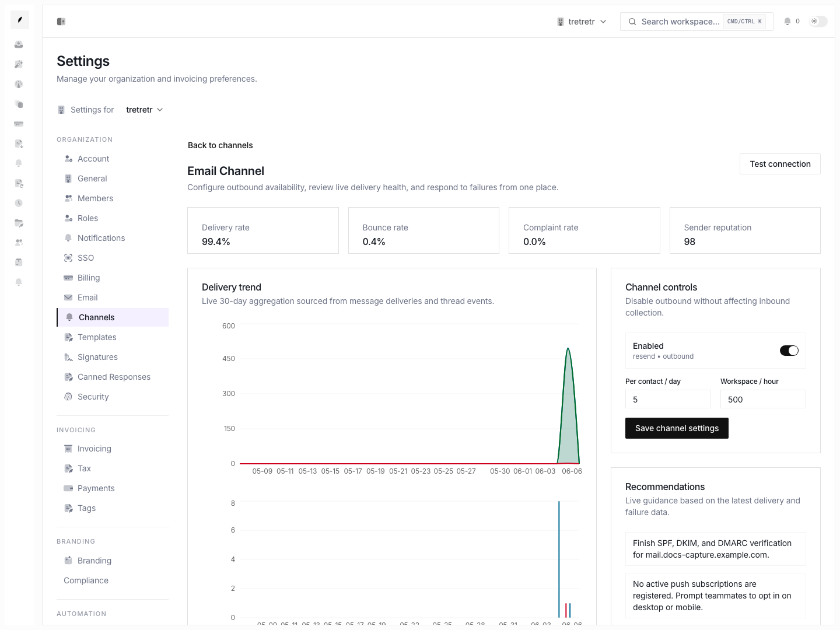Viewport: 840px width, 630px height.
Task: Open the magic wand icon in left rail
Action: click(19, 64)
